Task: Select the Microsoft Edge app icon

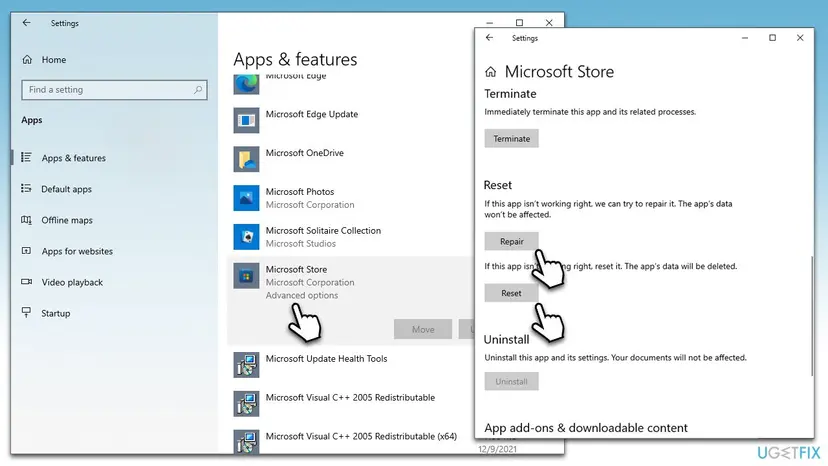Action: pyautogui.click(x=246, y=85)
